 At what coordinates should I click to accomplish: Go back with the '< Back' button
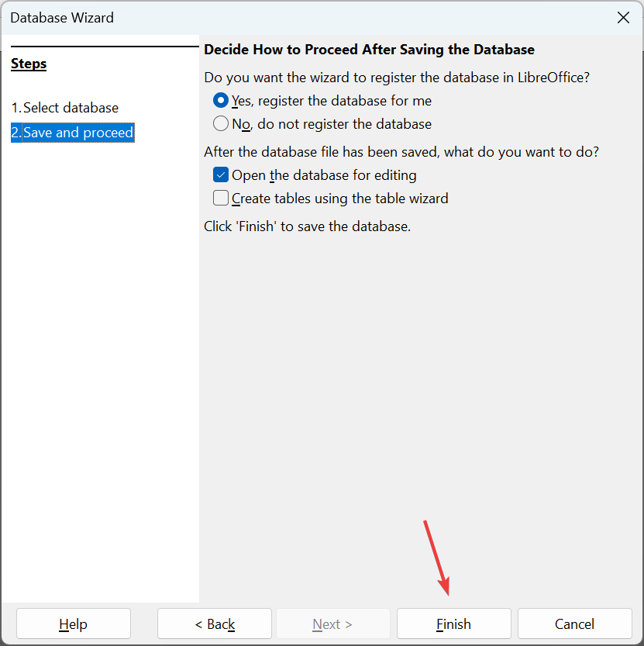point(215,624)
